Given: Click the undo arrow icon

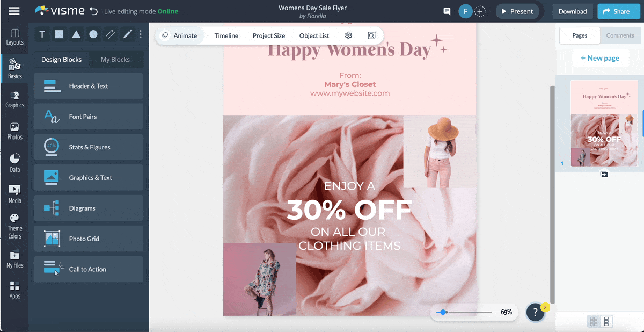Looking at the screenshot, I should coord(94,11).
